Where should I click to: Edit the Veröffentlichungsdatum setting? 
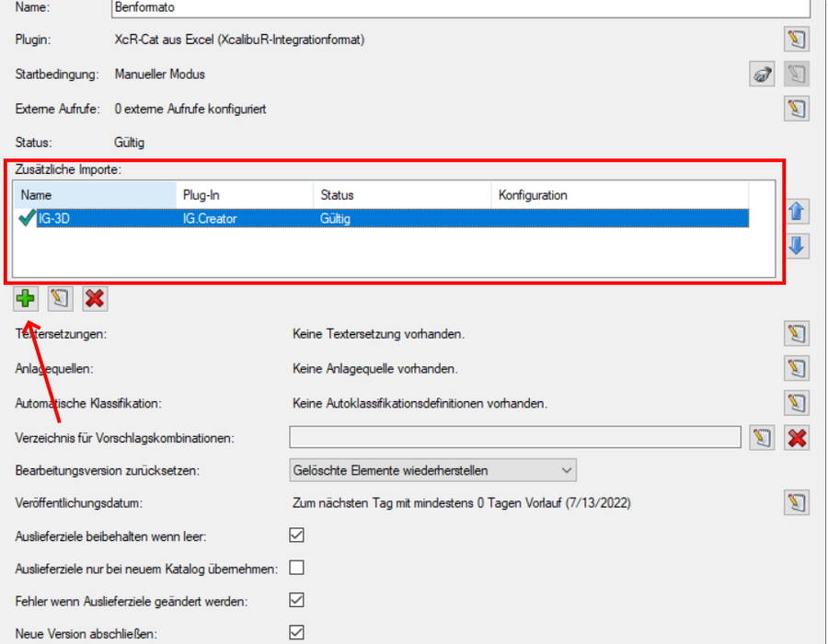click(x=797, y=502)
